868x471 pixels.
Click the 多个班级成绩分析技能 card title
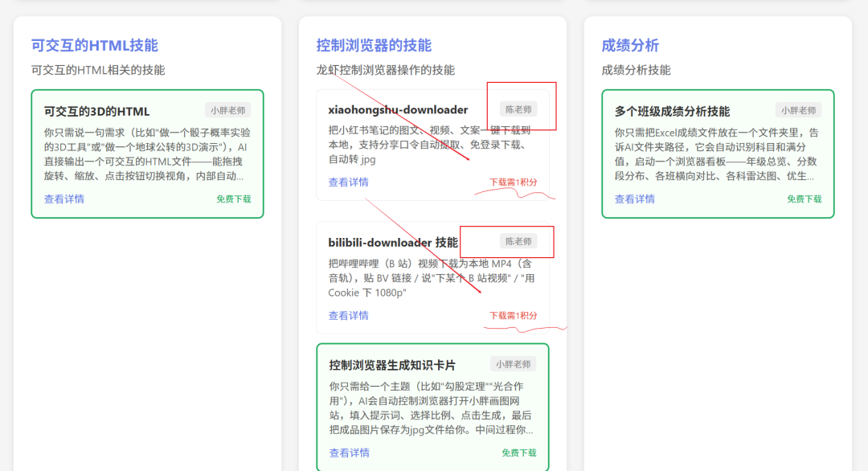[x=672, y=111]
